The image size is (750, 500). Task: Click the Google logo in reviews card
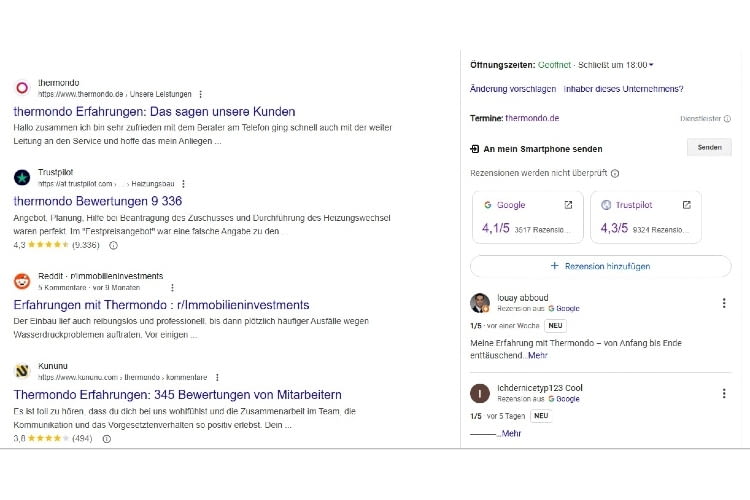coord(487,205)
